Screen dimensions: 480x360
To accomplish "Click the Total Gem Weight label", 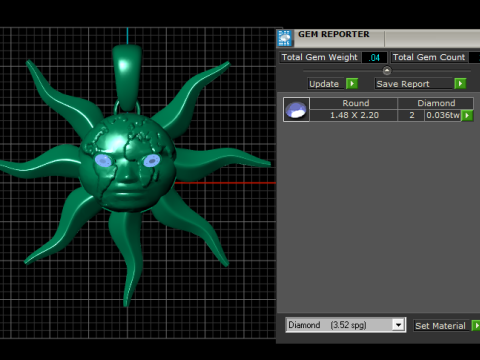I will coord(320,57).
